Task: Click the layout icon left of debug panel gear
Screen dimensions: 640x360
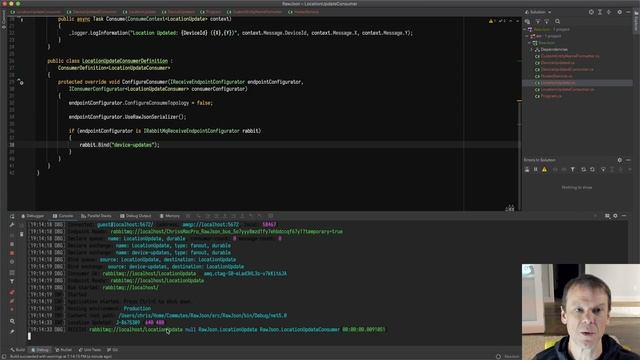Action: tap(607, 216)
